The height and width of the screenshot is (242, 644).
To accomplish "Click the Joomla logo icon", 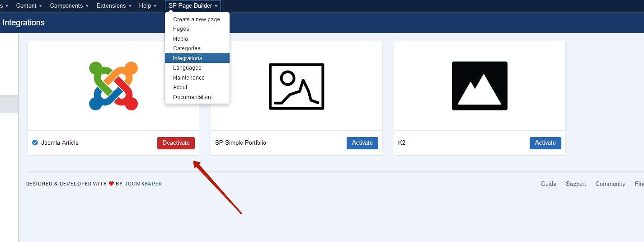I will pos(113,86).
